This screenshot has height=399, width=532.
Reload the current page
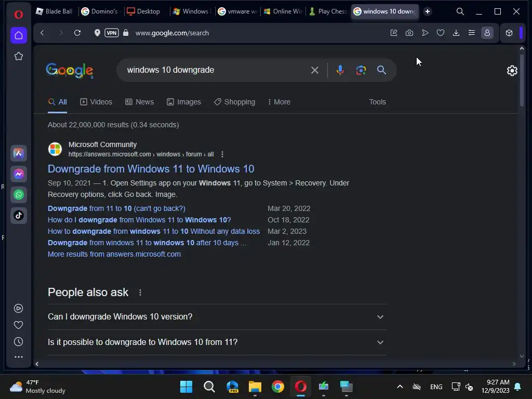77,33
